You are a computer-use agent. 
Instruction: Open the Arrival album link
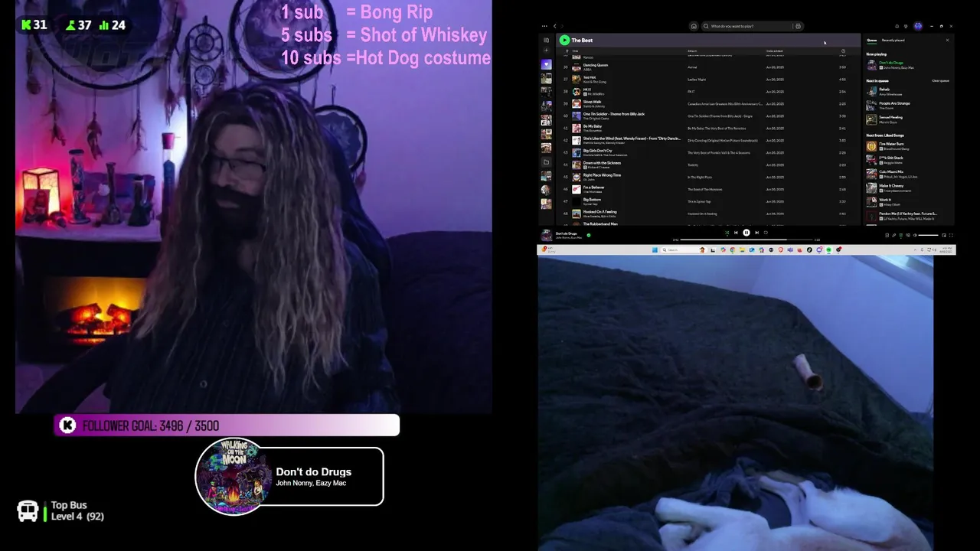point(692,67)
